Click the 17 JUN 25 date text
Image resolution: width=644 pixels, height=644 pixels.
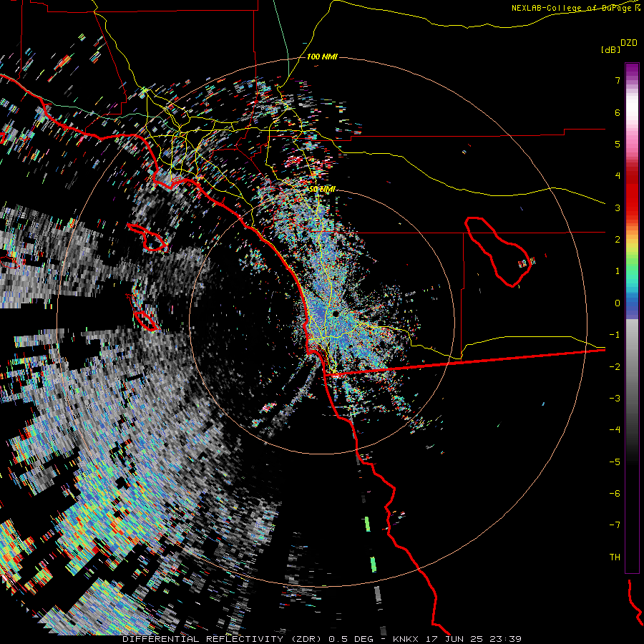point(454,639)
